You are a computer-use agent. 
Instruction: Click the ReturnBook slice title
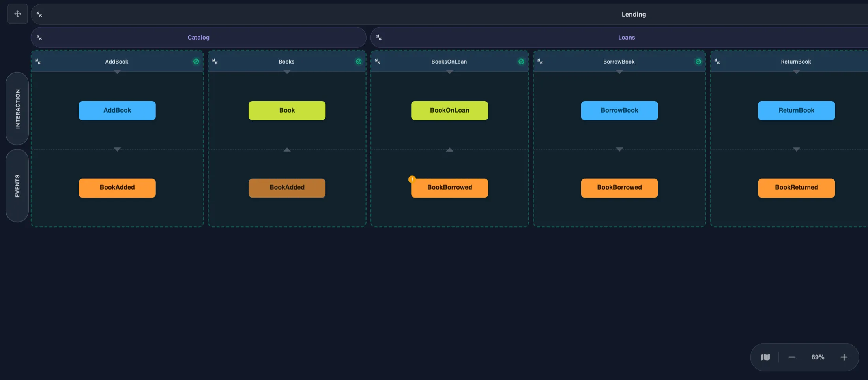pyautogui.click(x=796, y=62)
